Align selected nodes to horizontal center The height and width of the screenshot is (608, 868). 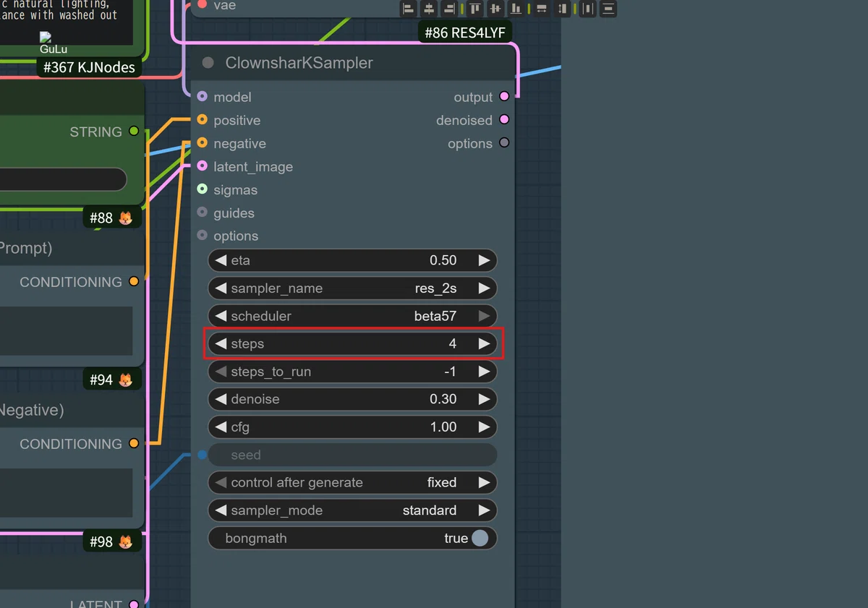tap(429, 9)
